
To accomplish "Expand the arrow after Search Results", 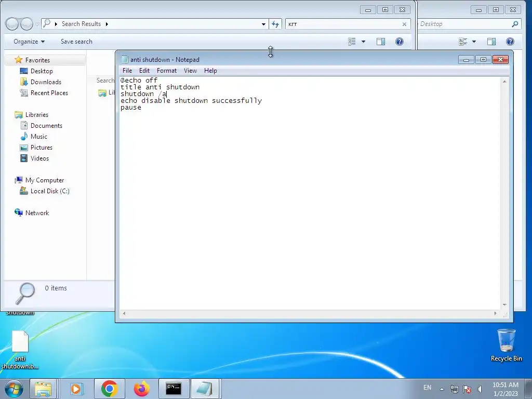I will click(x=107, y=24).
